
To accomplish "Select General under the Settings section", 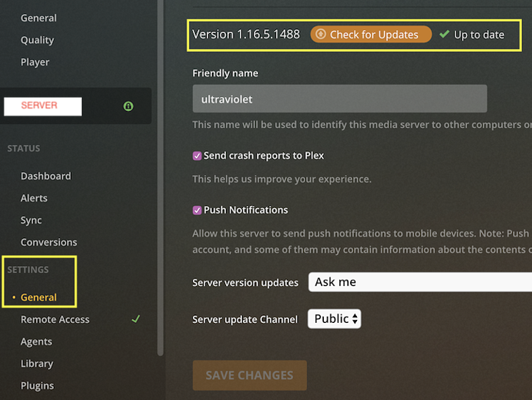I will click(x=39, y=297).
